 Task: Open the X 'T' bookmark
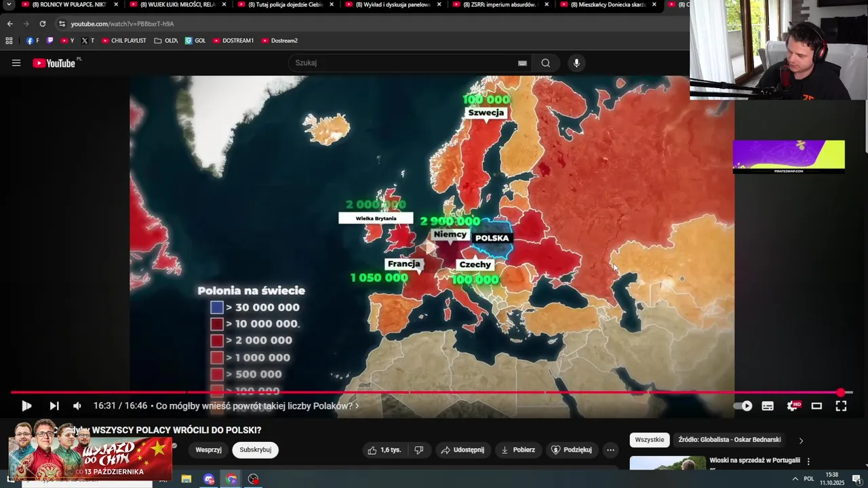click(x=88, y=41)
